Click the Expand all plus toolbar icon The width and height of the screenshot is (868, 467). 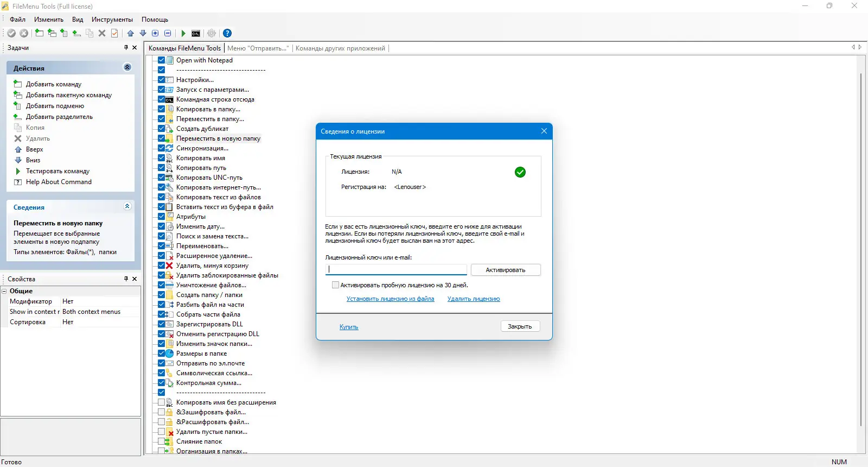tap(156, 33)
